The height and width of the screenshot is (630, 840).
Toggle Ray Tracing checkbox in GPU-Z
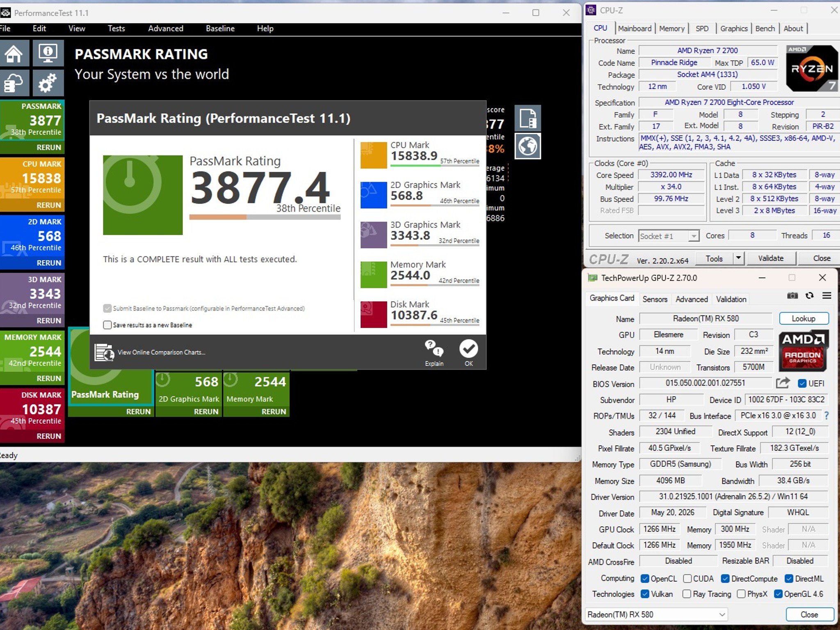coord(687,594)
